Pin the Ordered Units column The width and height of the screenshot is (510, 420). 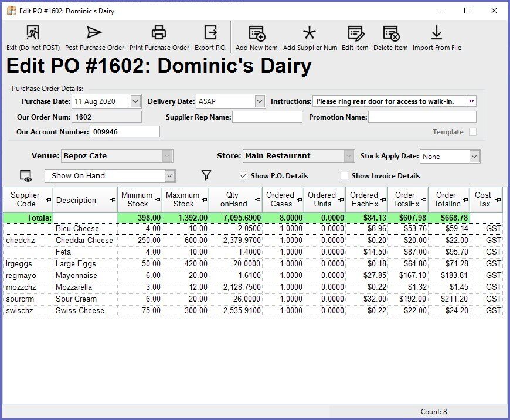(x=341, y=199)
